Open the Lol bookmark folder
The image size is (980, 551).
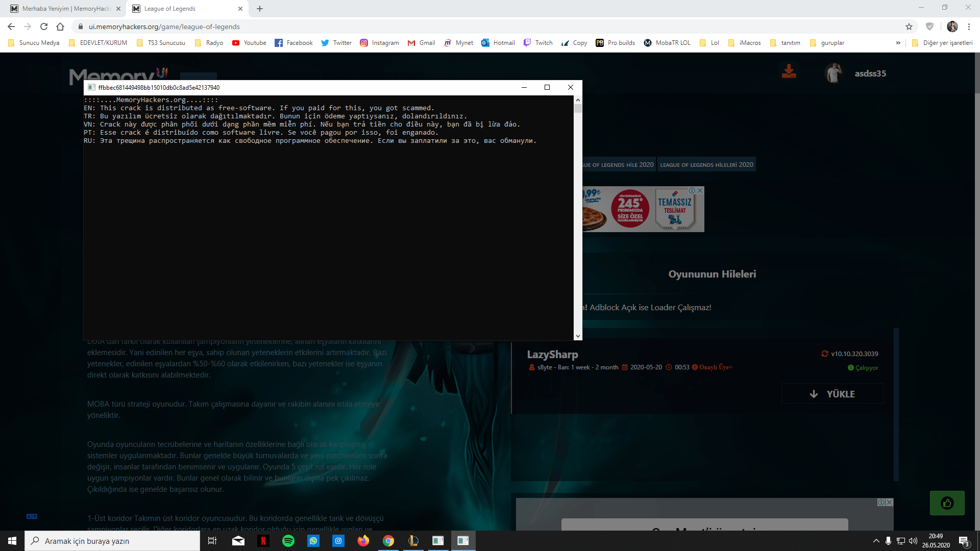[x=709, y=43]
